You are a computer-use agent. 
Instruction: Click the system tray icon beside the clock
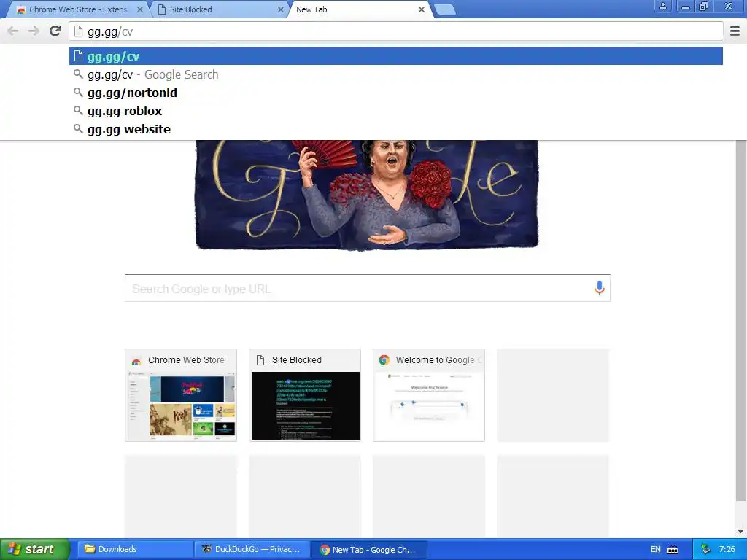point(705,550)
